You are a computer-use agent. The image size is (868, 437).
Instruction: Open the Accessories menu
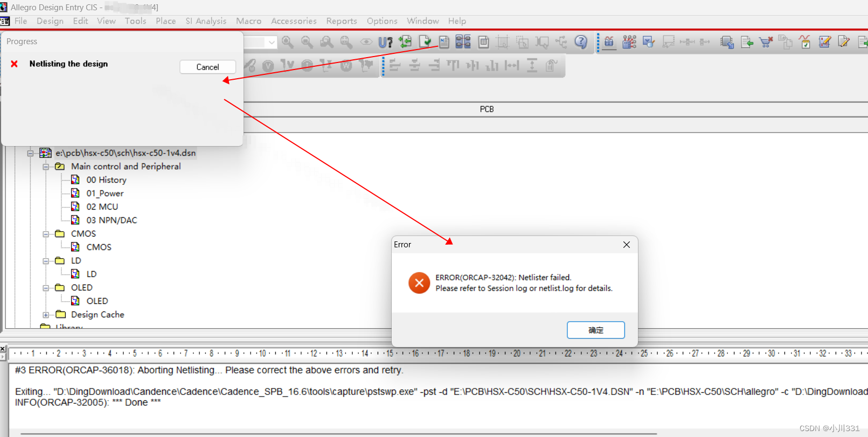(294, 21)
